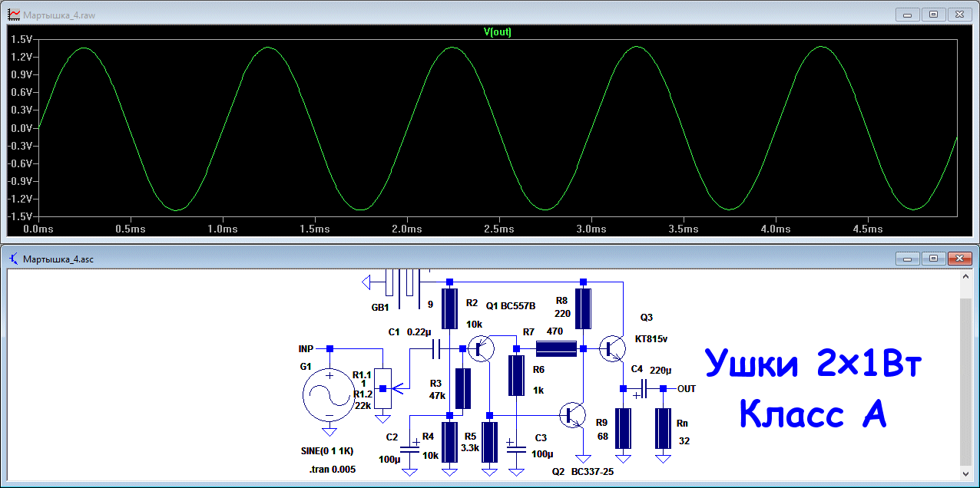Click the 2.5ms time axis label

point(498,229)
